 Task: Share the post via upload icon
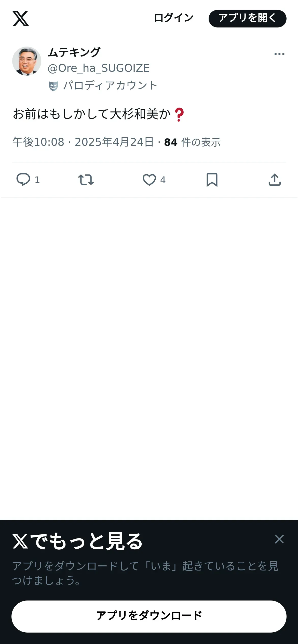(x=275, y=180)
